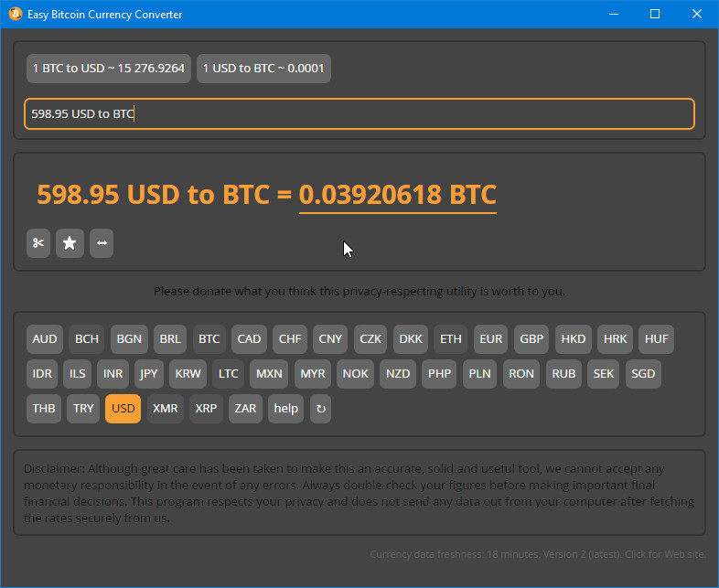The image size is (719, 588).
Task: Choose the CAD currency button
Action: coord(249,339)
